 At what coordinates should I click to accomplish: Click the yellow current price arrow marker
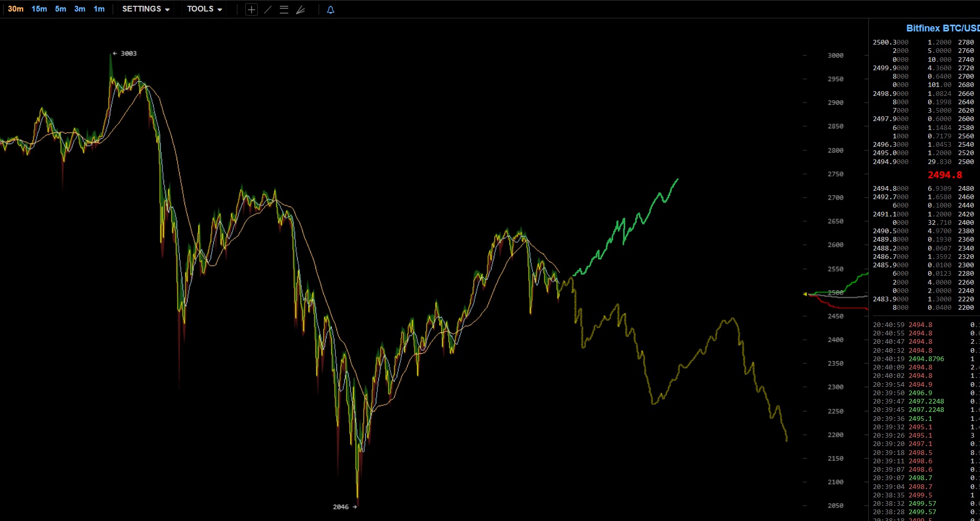805,294
